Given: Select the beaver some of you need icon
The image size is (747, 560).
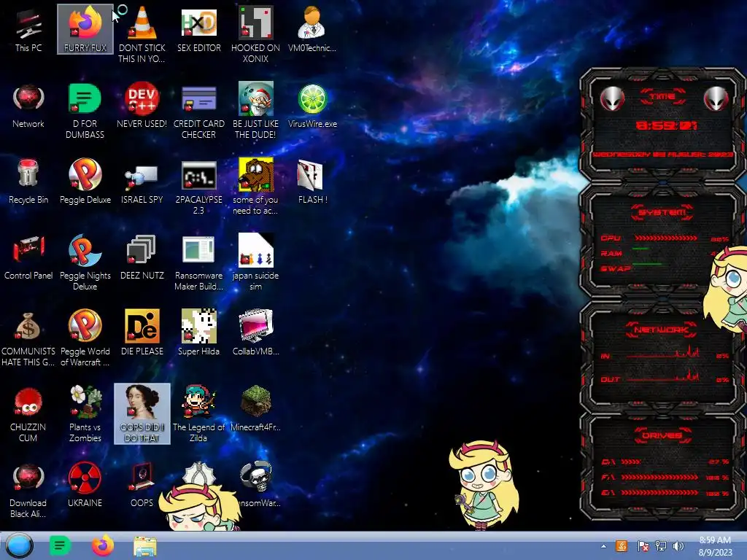Looking at the screenshot, I should coord(255,187).
